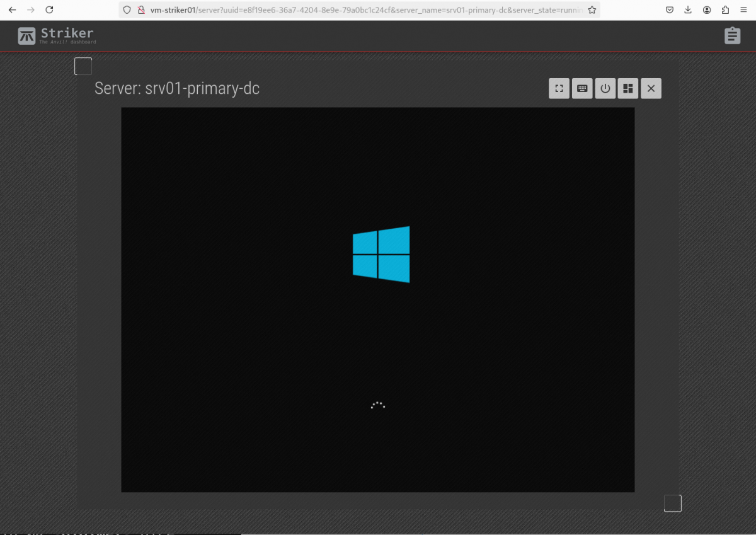The height and width of the screenshot is (535, 756).
Task: Click the Windows logo in the console
Action: (x=381, y=255)
